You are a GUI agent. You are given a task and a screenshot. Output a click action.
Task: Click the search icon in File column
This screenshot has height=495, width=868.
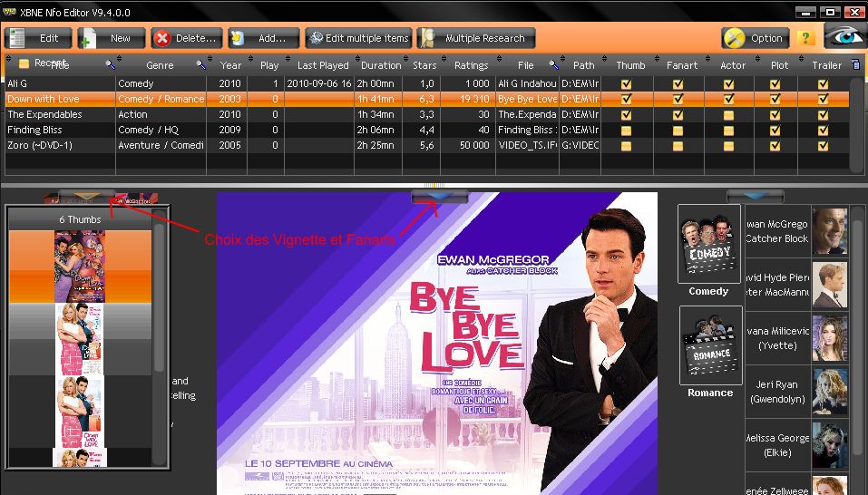pyautogui.click(x=553, y=64)
